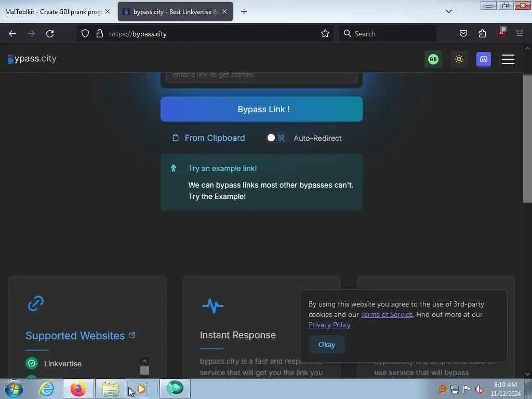The height and width of the screenshot is (399, 532).
Task: Expand the list all tabs dropdown
Action: (x=448, y=11)
